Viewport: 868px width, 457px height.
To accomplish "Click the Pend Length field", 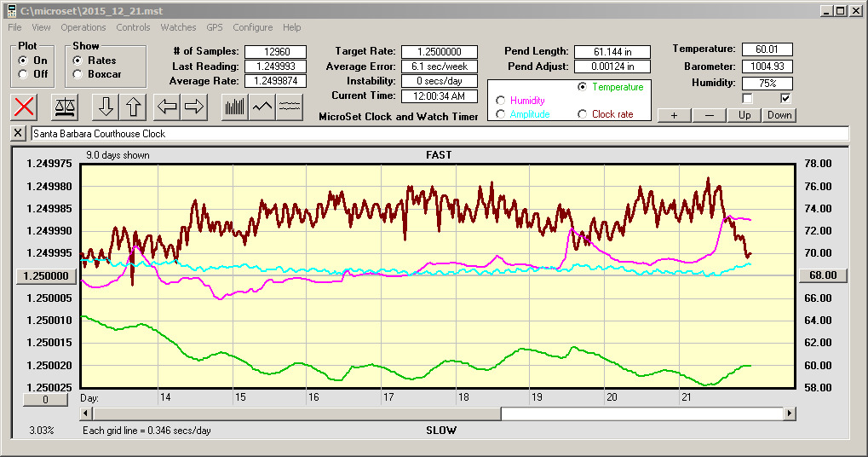I will (612, 51).
